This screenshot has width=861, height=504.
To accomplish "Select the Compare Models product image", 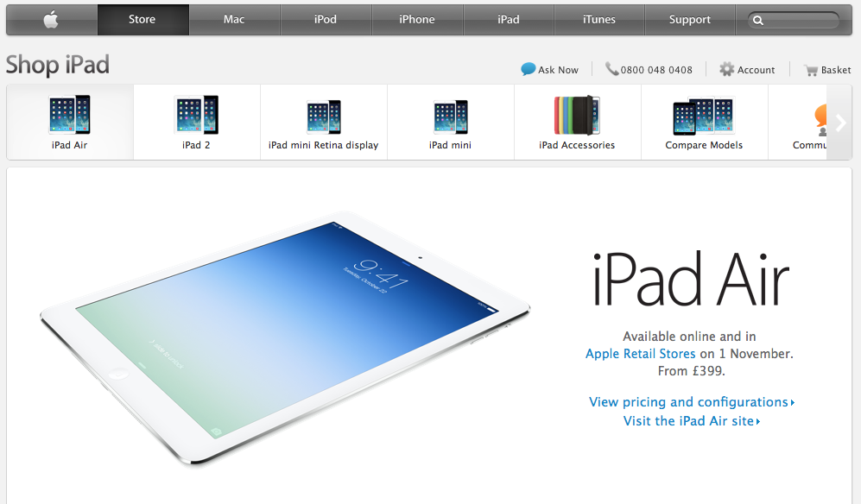I will pos(704,116).
